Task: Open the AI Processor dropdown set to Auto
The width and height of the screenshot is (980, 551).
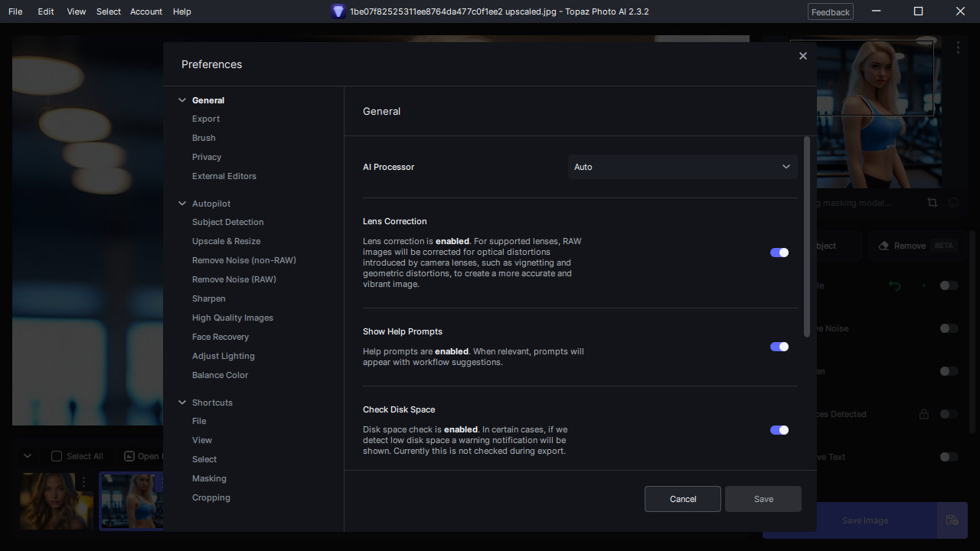Action: pyautogui.click(x=683, y=167)
